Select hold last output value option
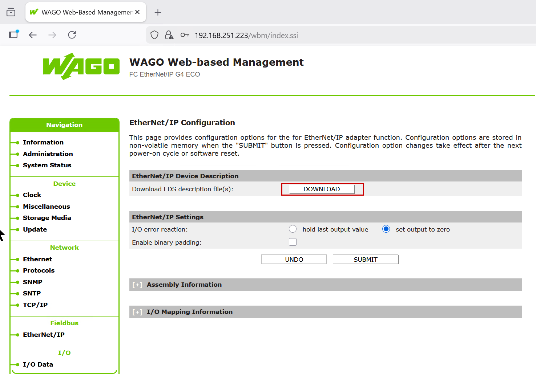Screen dimensions: 536x392 click(293, 229)
